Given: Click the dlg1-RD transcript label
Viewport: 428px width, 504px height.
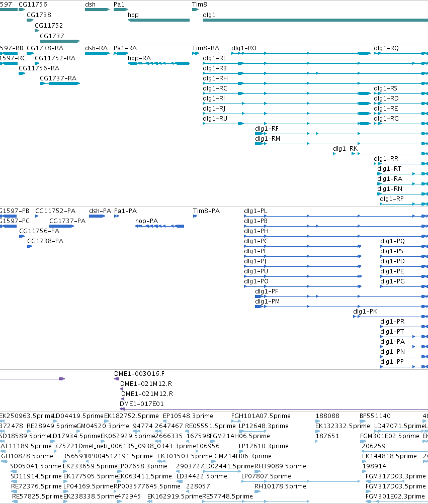Looking at the screenshot, I should click(x=386, y=98).
